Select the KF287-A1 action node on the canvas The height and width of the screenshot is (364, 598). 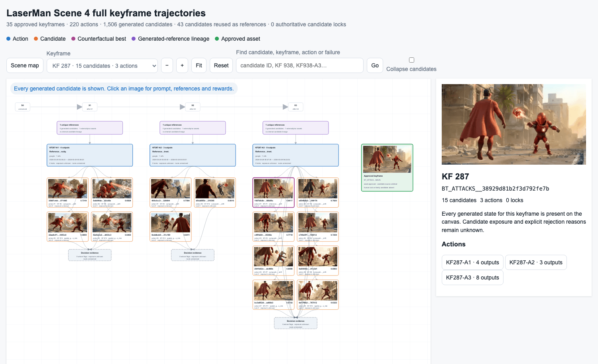click(90, 155)
